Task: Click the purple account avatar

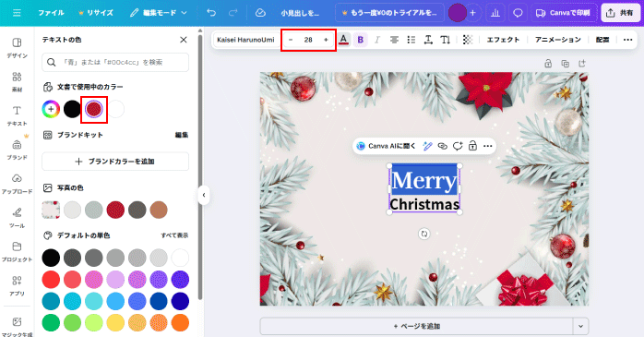Action: 457,13
